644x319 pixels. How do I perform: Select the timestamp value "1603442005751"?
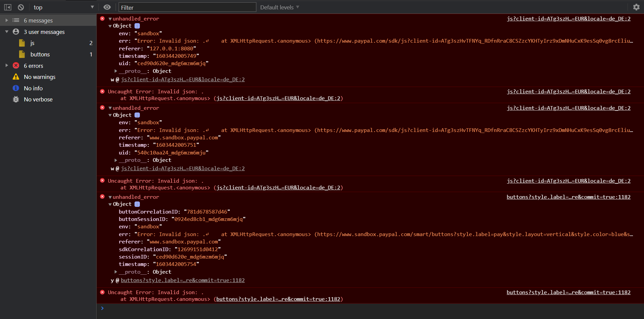click(176, 145)
